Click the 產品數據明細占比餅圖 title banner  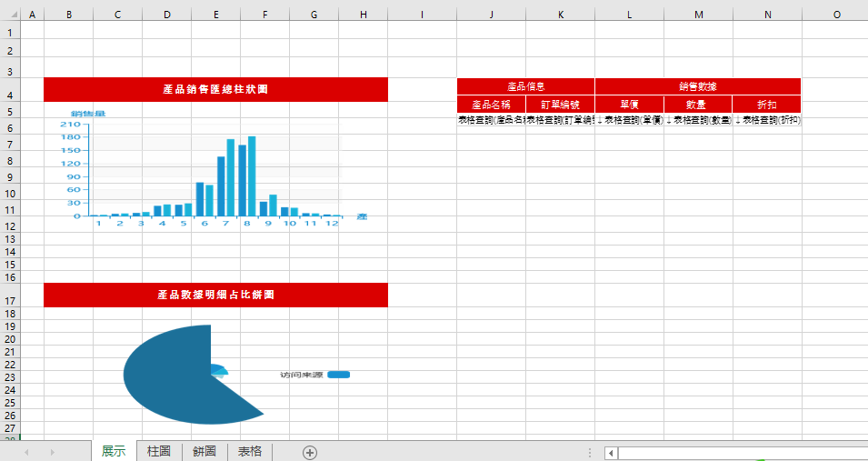pos(215,295)
